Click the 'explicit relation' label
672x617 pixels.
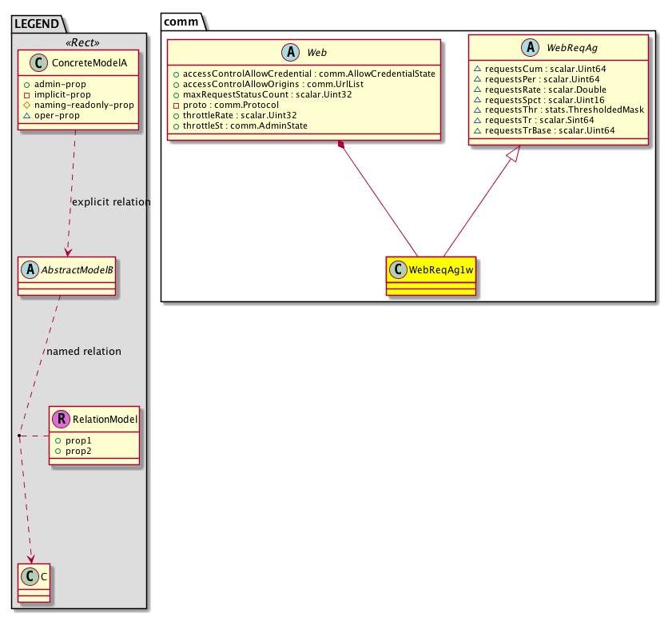(110, 202)
